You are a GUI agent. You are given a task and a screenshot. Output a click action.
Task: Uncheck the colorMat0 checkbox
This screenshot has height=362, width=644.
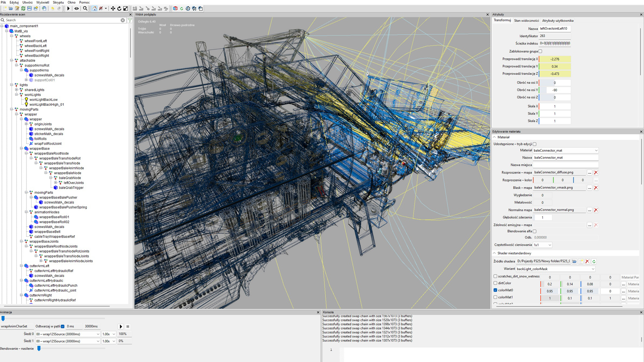click(x=495, y=290)
